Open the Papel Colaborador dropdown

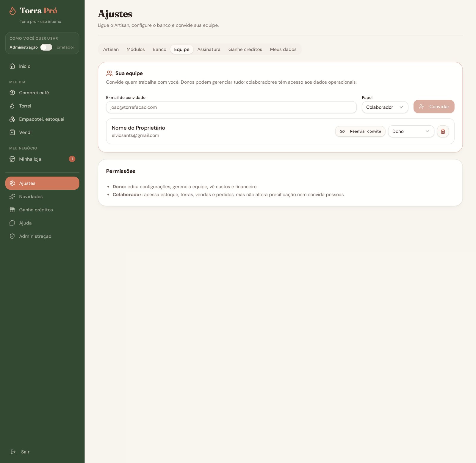(x=385, y=107)
